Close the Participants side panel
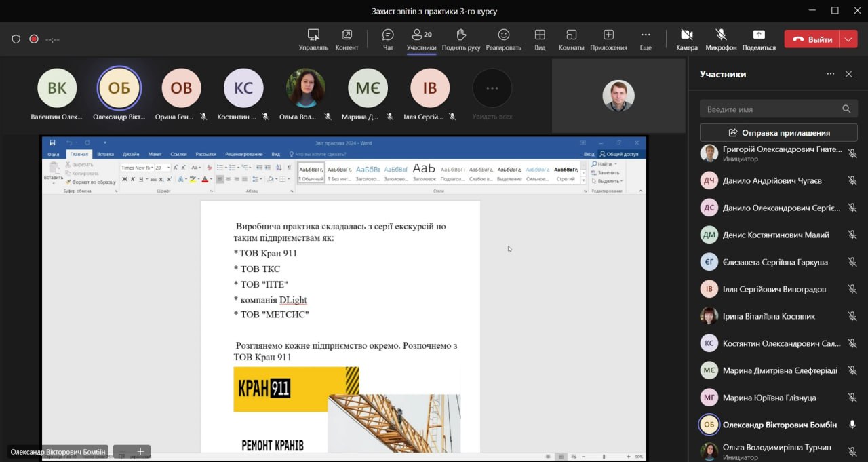Image resolution: width=868 pixels, height=462 pixels. coord(848,74)
